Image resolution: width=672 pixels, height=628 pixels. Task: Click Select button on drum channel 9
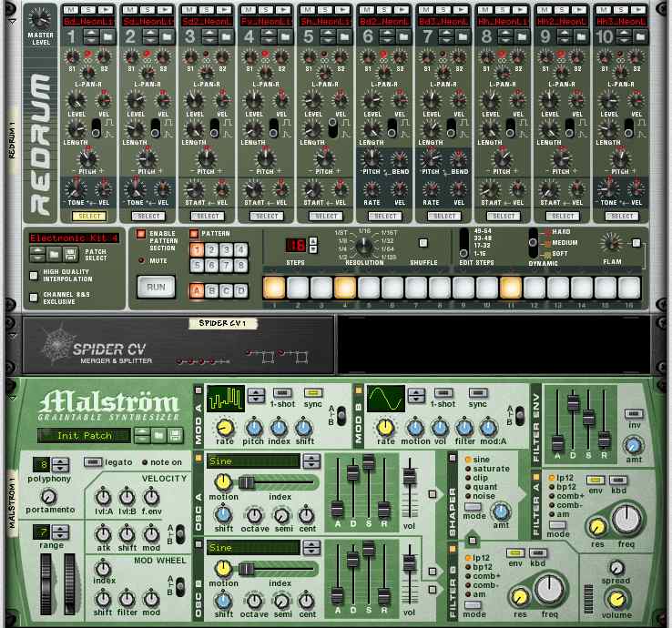coord(563,217)
